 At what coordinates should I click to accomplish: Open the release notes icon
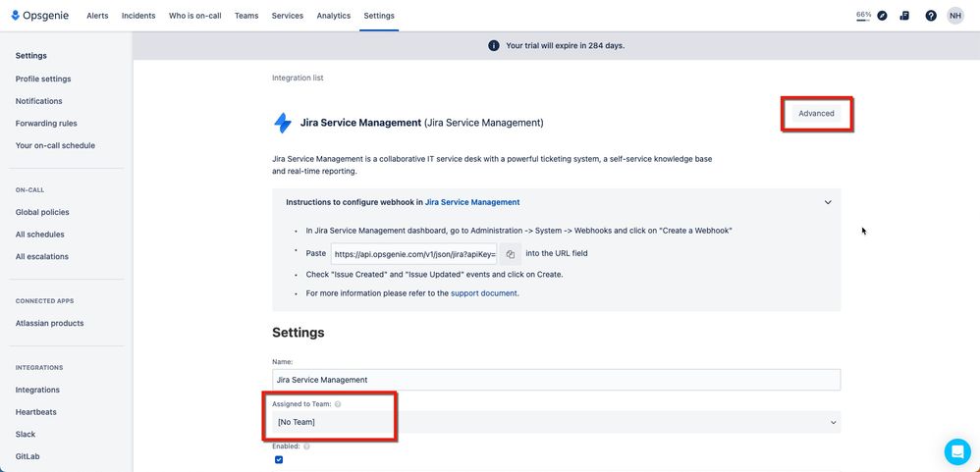tap(904, 16)
